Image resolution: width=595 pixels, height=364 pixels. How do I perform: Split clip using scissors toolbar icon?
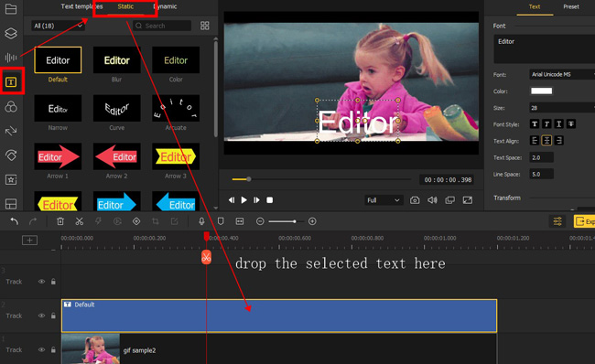(x=80, y=221)
